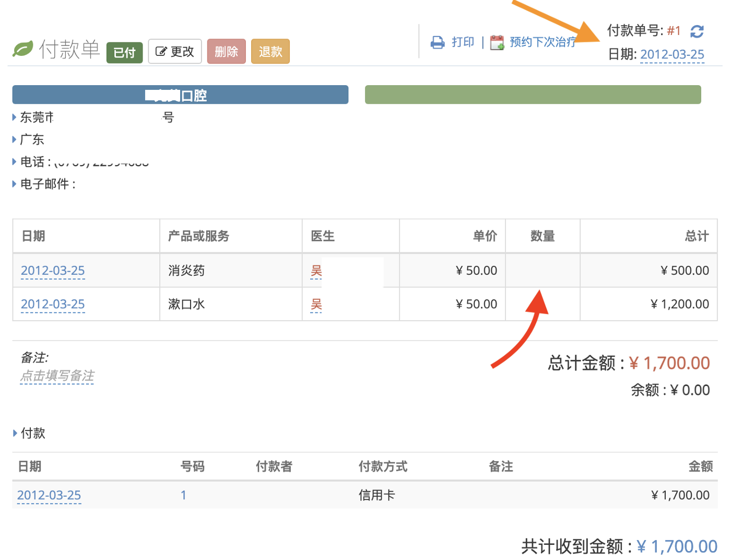Screen dimensions: 731x560
Task: Click the 付款 section heading
Action: click(x=33, y=433)
